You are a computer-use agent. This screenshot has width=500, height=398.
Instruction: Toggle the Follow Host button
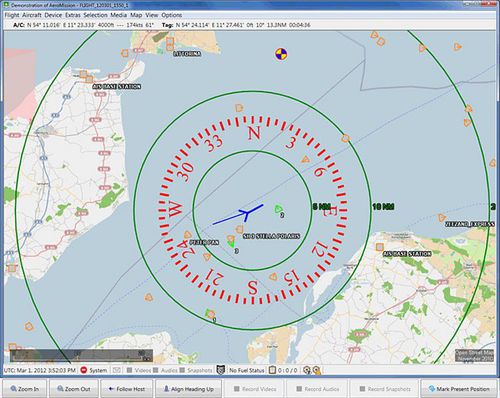point(127,389)
